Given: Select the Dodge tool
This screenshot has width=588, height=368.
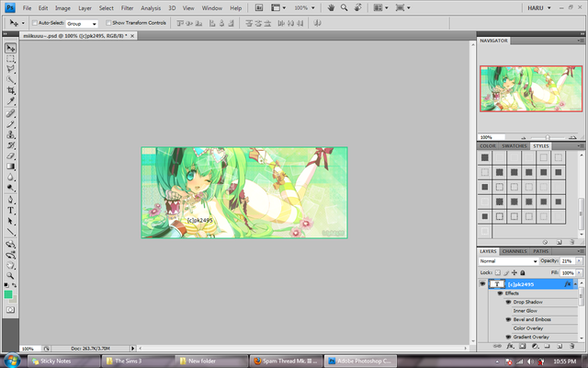Looking at the screenshot, I should [x=10, y=188].
